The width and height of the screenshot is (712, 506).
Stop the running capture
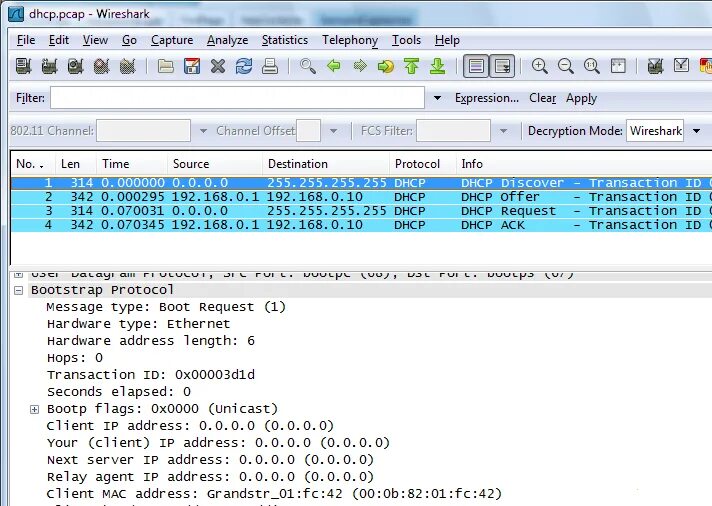101,66
